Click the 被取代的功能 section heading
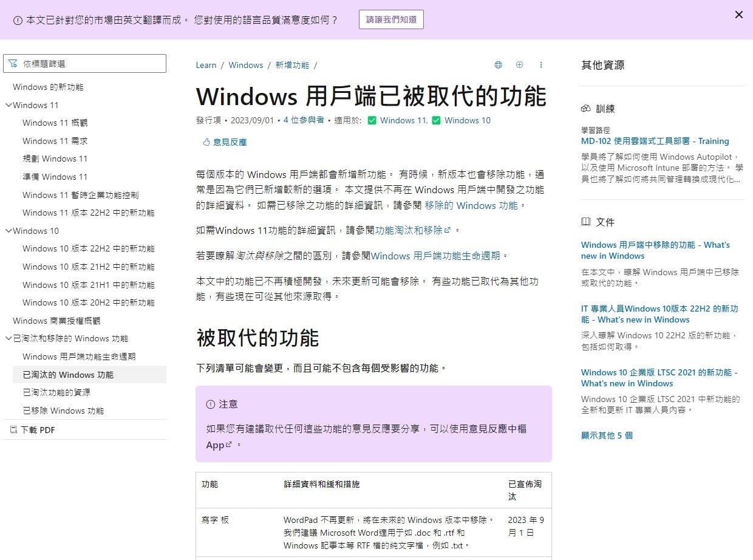753x560 pixels. tap(257, 338)
